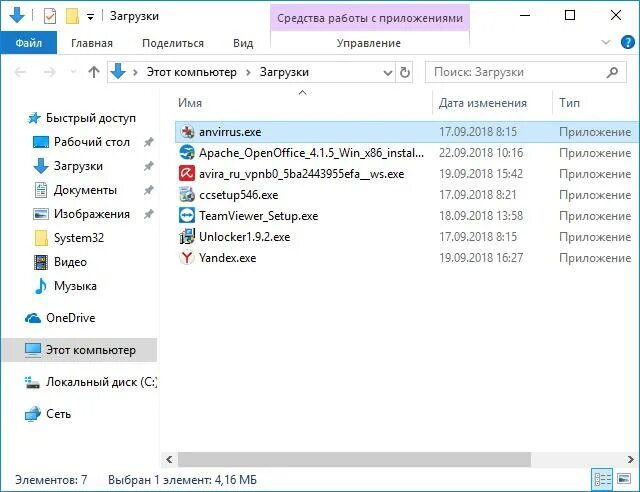Click the file name ccsetup546.exe
The width and height of the screenshot is (640, 492).
pyautogui.click(x=238, y=195)
